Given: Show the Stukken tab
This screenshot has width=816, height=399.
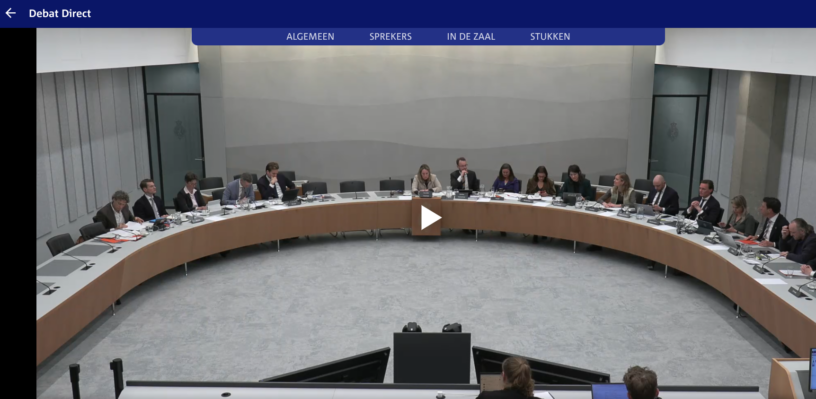Looking at the screenshot, I should (x=550, y=36).
